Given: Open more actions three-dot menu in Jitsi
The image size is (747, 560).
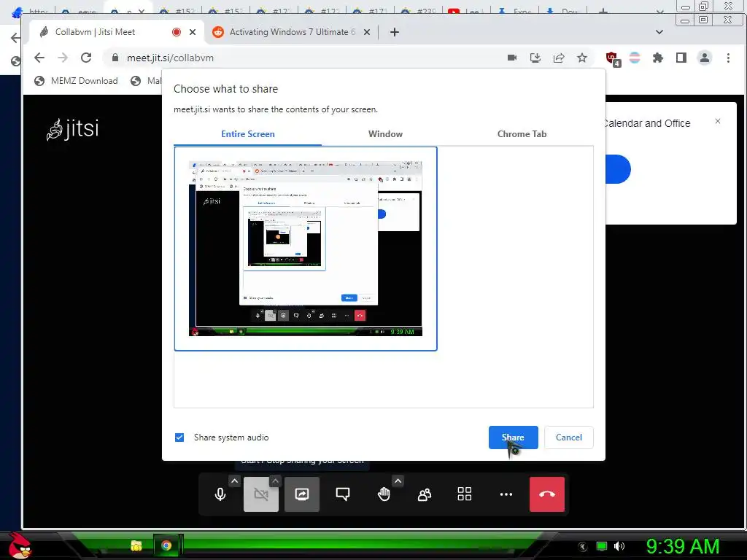Looking at the screenshot, I should click(x=506, y=494).
